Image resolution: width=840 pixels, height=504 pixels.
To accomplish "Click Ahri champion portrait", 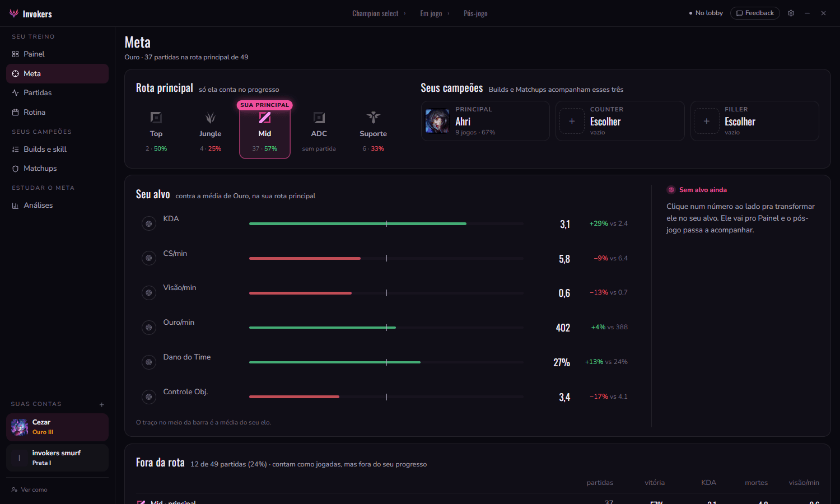I will tap(437, 121).
